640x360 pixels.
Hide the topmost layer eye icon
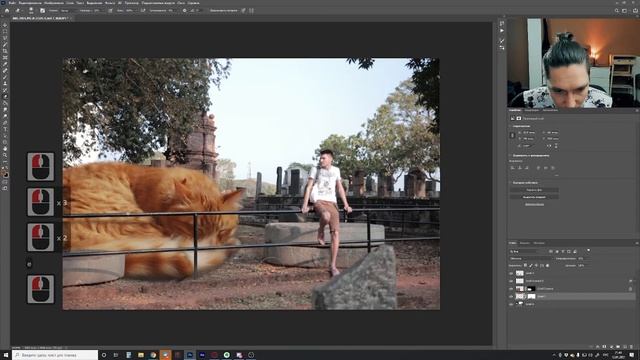click(511, 273)
